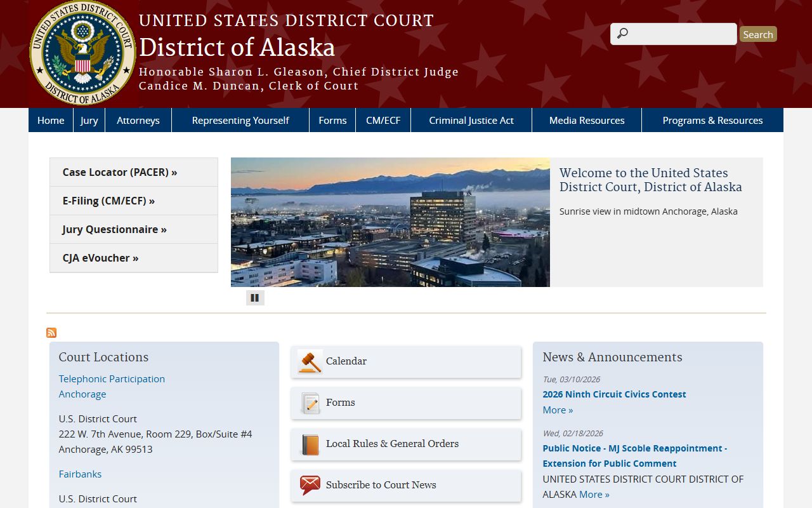
Task: Open the Criminal Justice Act menu
Action: coord(471,120)
